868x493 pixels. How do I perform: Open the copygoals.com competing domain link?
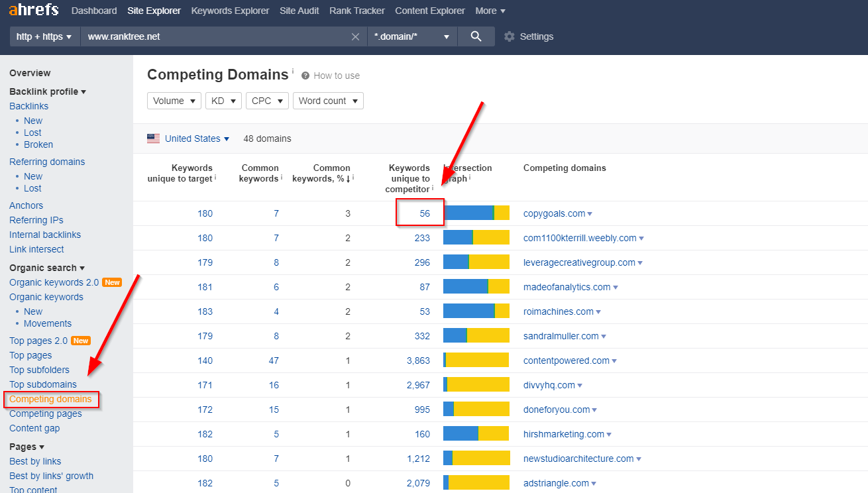[554, 213]
